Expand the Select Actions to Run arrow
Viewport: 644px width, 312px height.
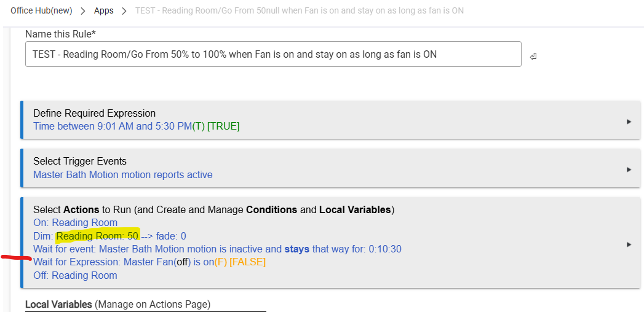pyautogui.click(x=629, y=244)
